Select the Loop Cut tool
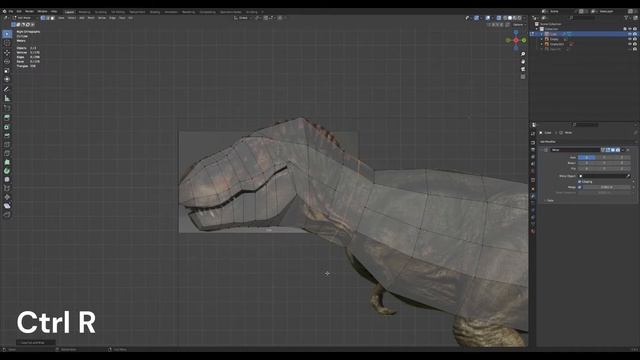 pos(7,144)
